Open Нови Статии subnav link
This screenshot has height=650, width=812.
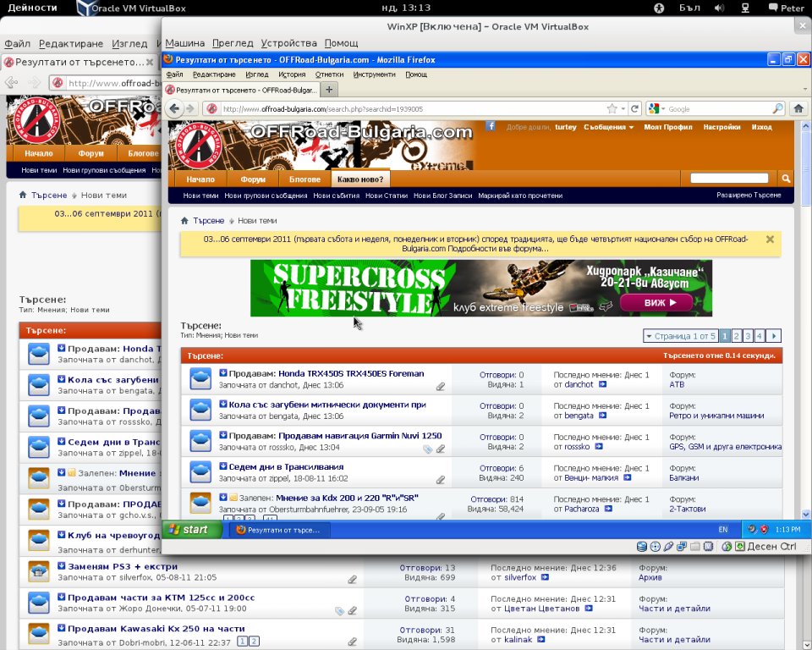click(x=387, y=196)
